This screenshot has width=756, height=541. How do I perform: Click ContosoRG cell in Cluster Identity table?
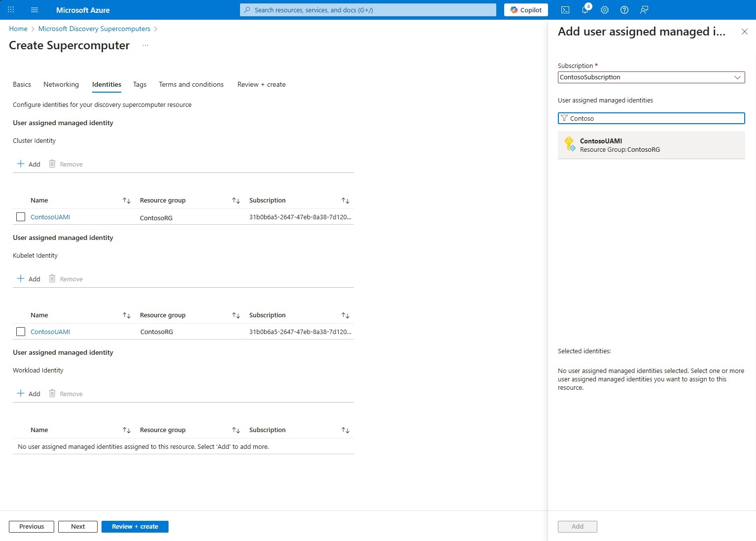[156, 218]
